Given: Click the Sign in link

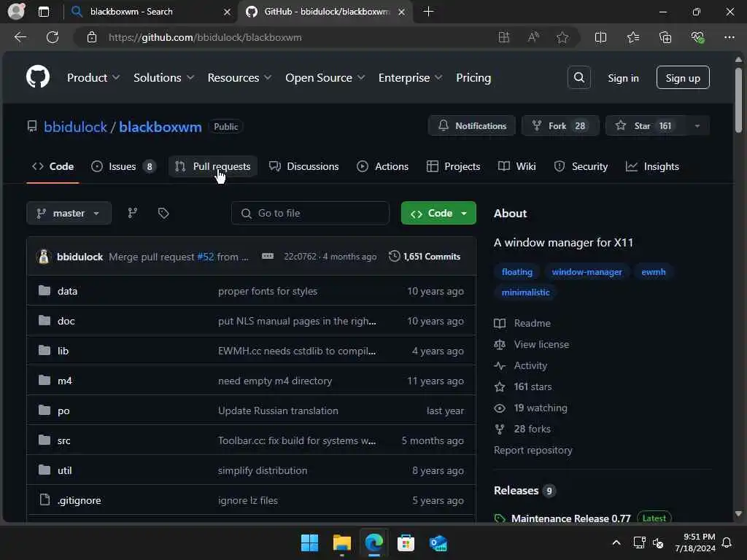Looking at the screenshot, I should (623, 78).
